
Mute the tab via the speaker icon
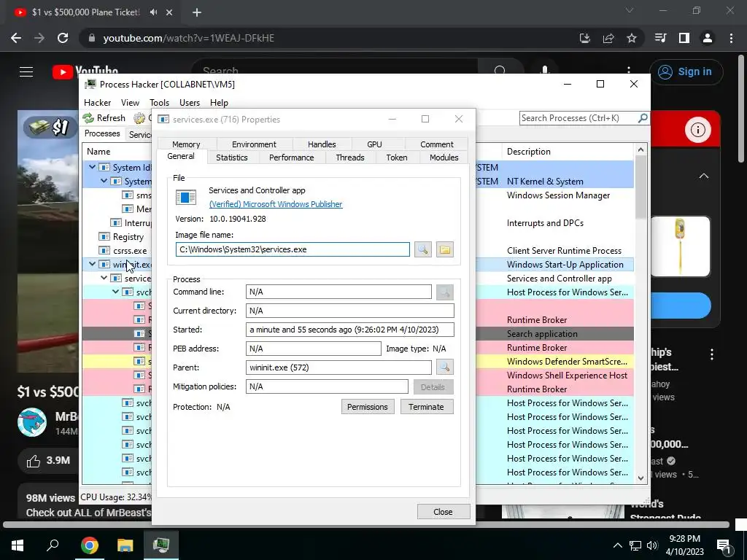tap(153, 12)
